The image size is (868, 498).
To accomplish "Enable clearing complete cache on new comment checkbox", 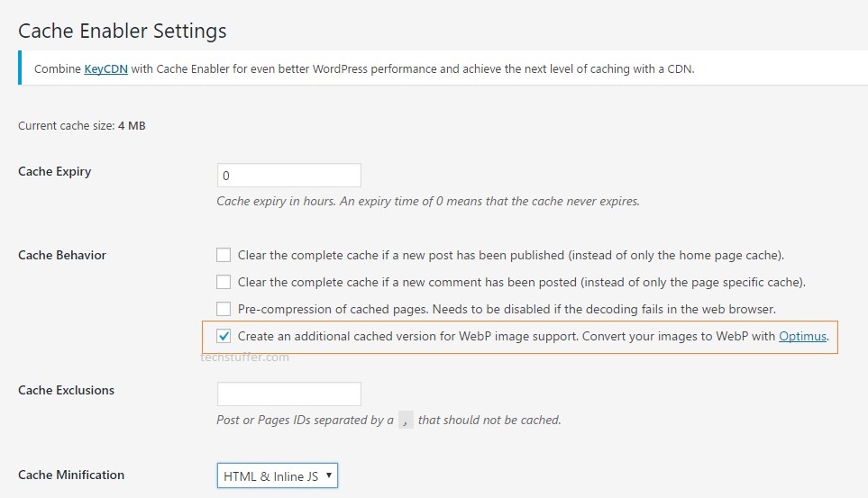I will point(224,282).
